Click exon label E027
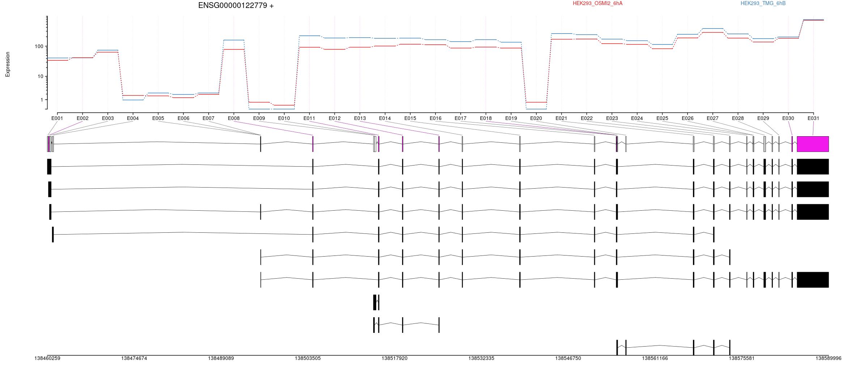The width and height of the screenshot is (868, 365). [x=712, y=118]
